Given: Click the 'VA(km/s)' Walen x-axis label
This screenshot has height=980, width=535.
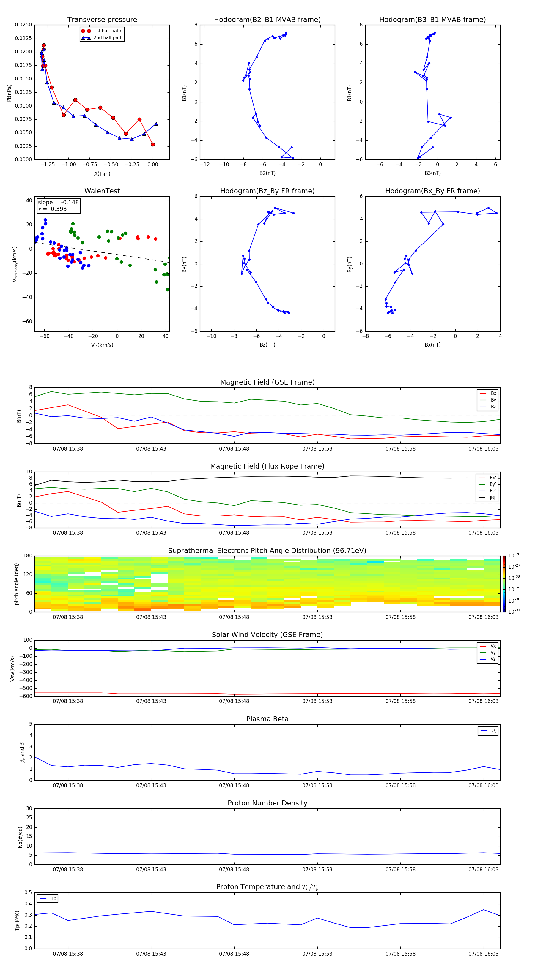Looking at the screenshot, I should (102, 345).
